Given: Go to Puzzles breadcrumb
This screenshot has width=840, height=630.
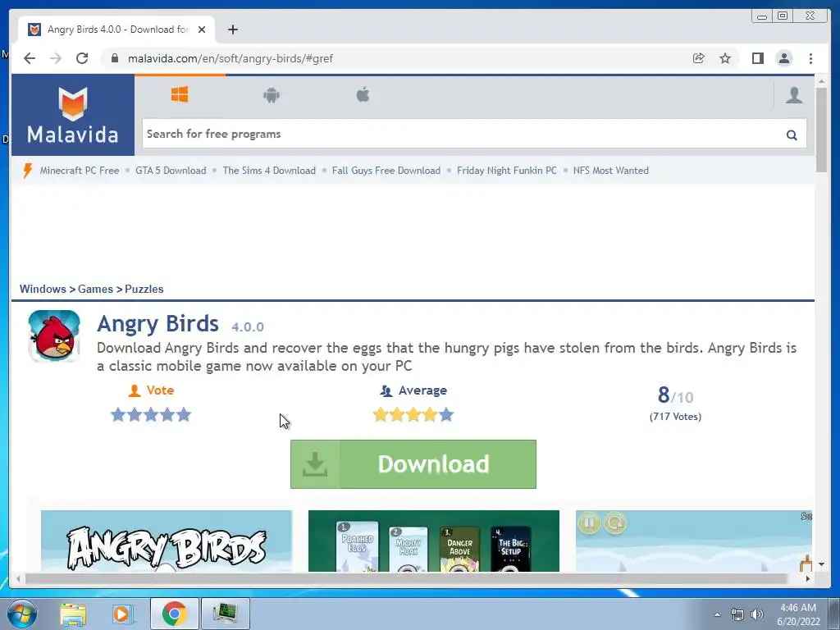Looking at the screenshot, I should 144,289.
